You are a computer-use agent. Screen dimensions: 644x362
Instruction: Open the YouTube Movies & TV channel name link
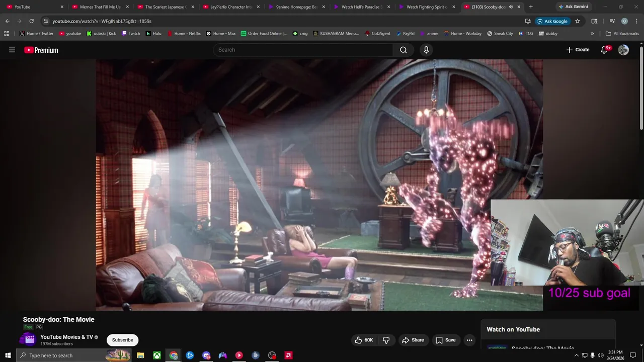[x=66, y=337]
